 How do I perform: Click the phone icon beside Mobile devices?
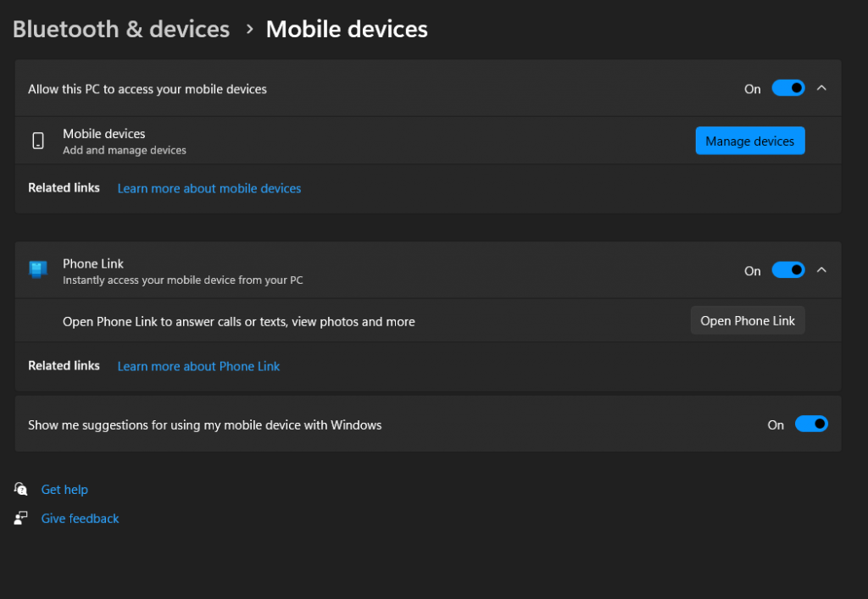pos(38,141)
